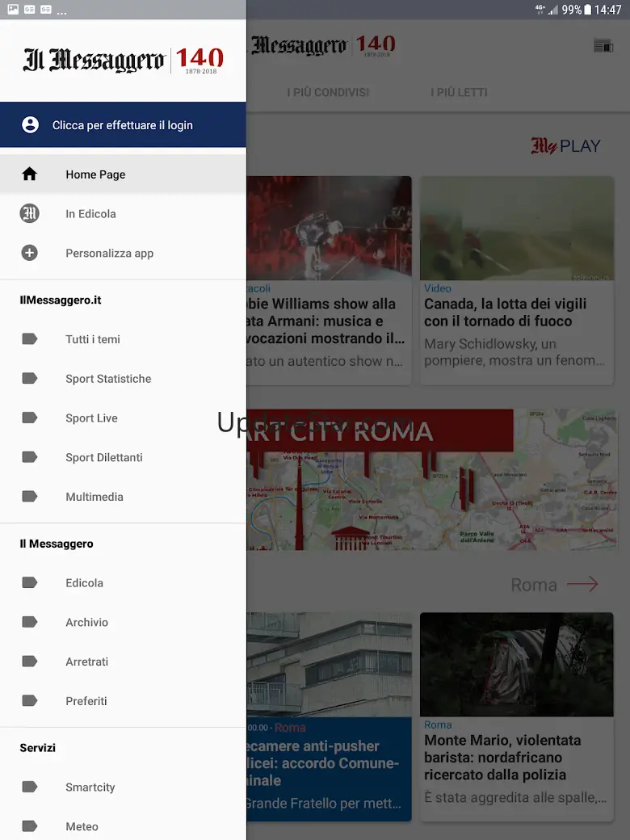630x840 pixels.
Task: Open Multimedia section
Action: point(124,497)
